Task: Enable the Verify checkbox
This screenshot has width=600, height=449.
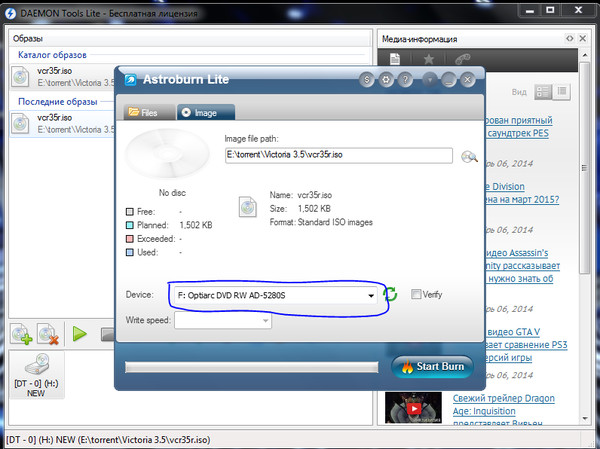Action: tap(416, 294)
